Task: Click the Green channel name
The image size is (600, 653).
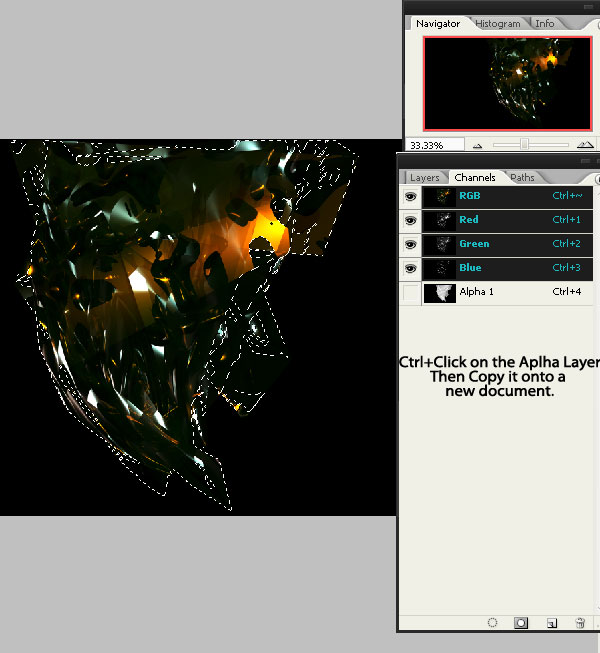Action: click(474, 244)
